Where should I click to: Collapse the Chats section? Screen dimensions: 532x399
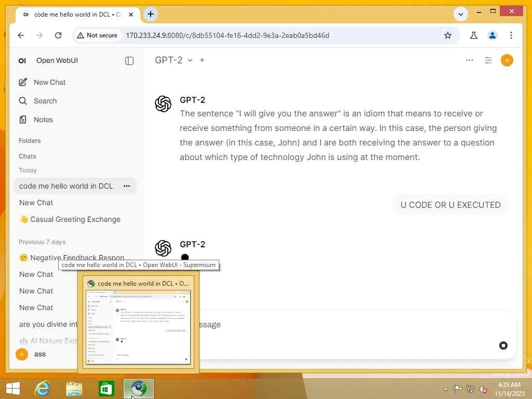coord(27,156)
